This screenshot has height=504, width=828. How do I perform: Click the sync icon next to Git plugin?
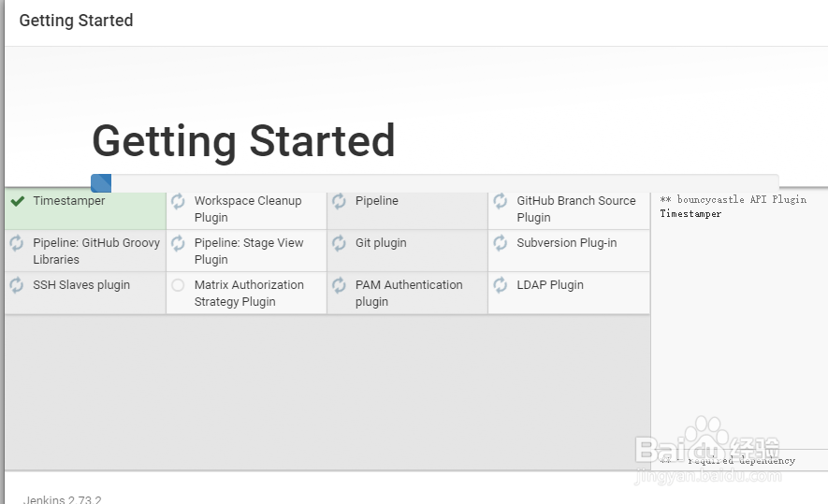[339, 243]
